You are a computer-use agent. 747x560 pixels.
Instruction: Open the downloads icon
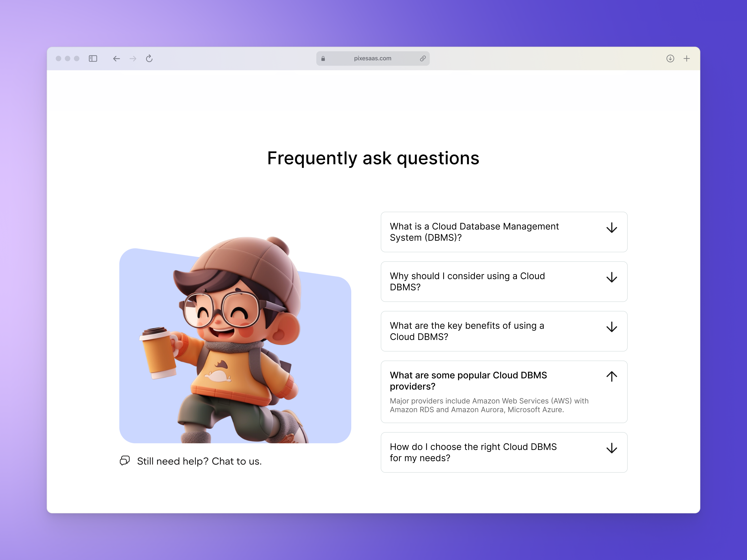coord(670,59)
